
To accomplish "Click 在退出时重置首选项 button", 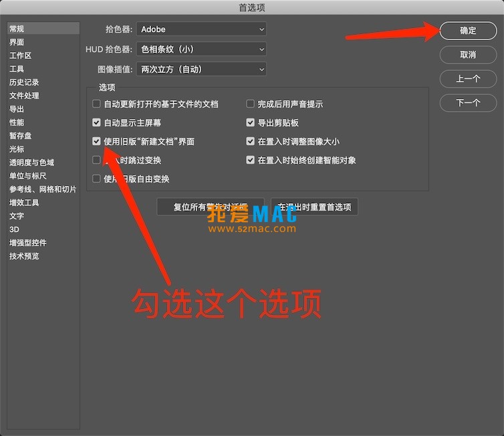I will click(314, 207).
